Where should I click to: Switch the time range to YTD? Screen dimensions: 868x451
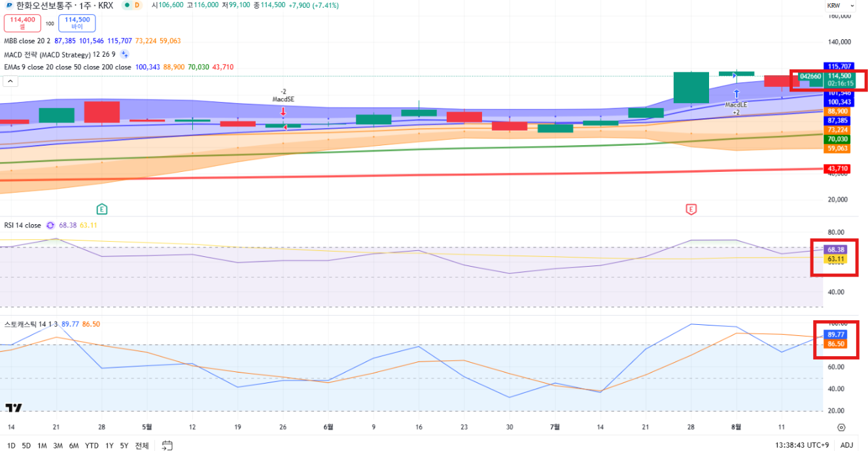92,446
